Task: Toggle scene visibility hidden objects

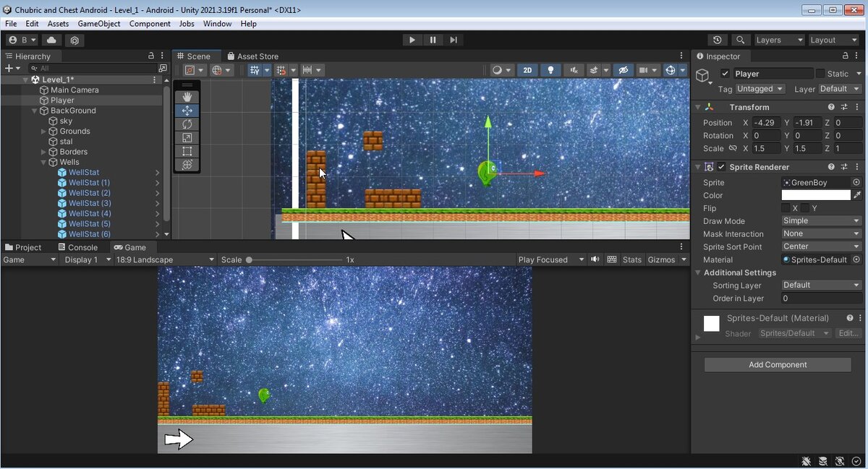Action: point(622,70)
